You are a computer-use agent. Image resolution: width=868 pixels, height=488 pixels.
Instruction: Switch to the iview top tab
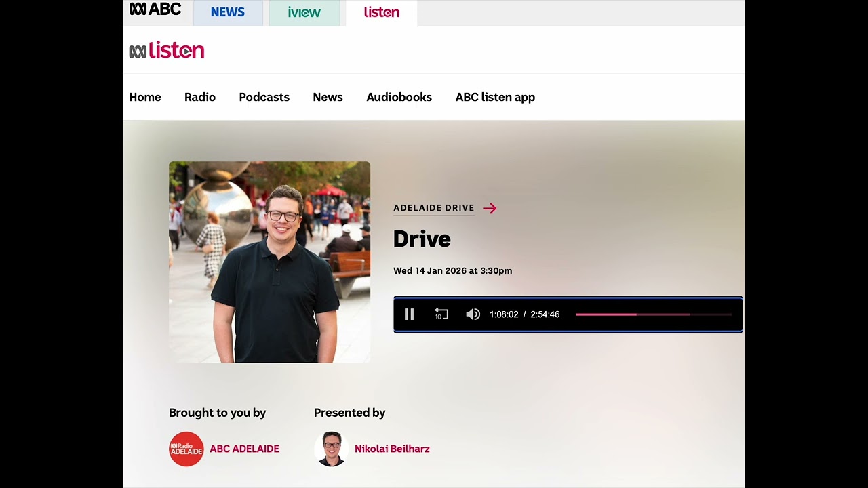coord(304,12)
